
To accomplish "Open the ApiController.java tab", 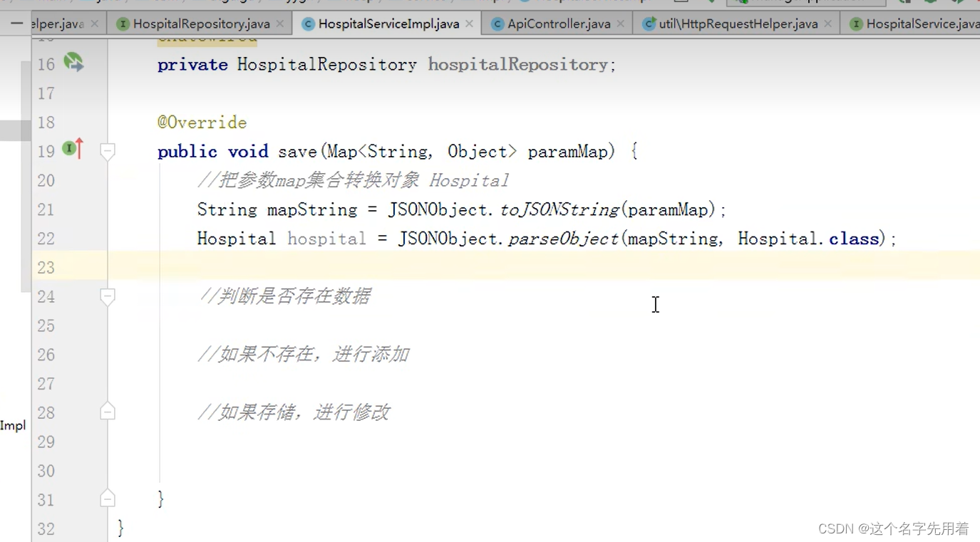I will tap(558, 24).
